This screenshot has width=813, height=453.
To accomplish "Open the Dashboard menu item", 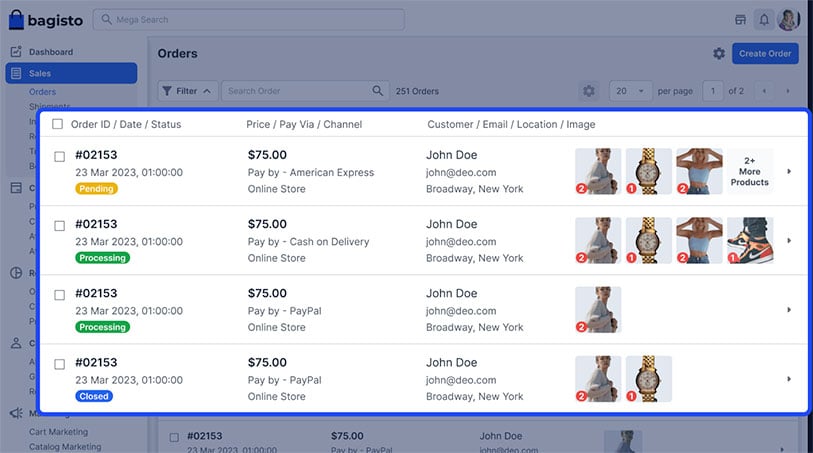I will coord(50,52).
